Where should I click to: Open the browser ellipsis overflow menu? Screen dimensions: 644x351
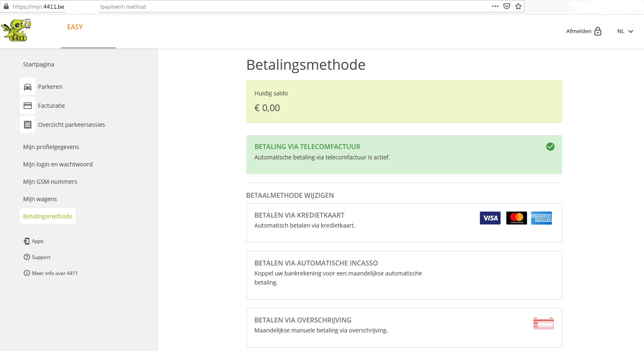click(495, 6)
